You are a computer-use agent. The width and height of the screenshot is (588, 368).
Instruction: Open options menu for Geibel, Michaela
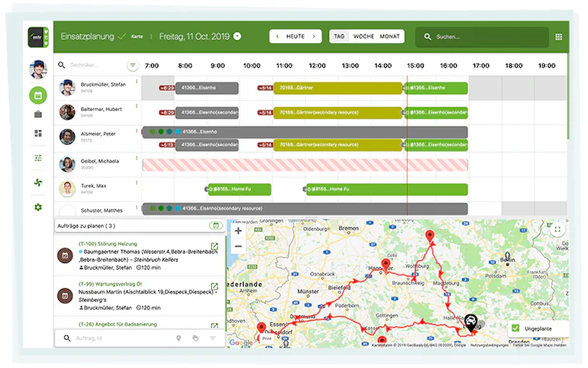(x=137, y=158)
